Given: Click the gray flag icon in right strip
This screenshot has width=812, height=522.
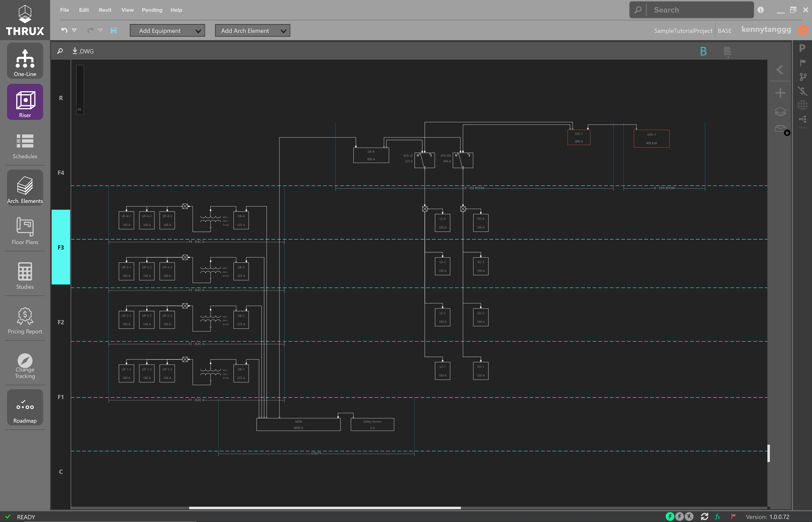Looking at the screenshot, I should pos(802,63).
